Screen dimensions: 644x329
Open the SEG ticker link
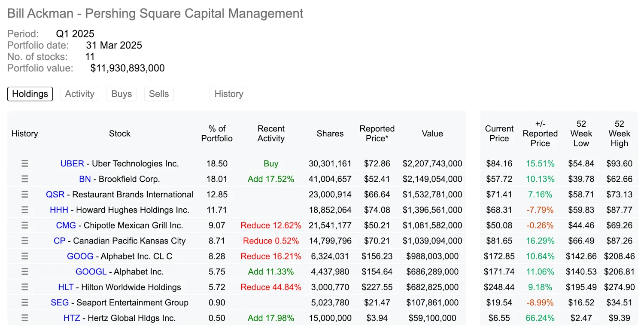click(60, 303)
